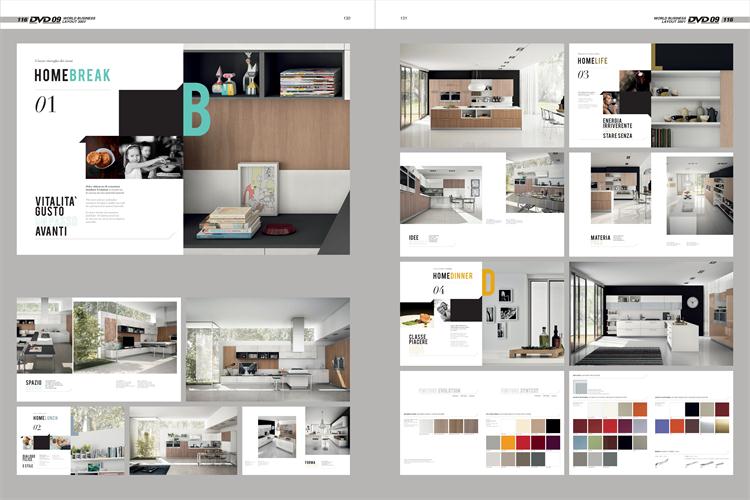Click the IDEE caption label
Screen dimensions: 750x500
pyautogui.click(x=414, y=238)
